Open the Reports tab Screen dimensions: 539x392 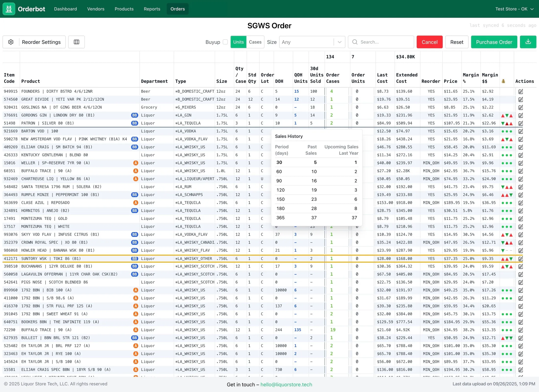[x=152, y=9]
